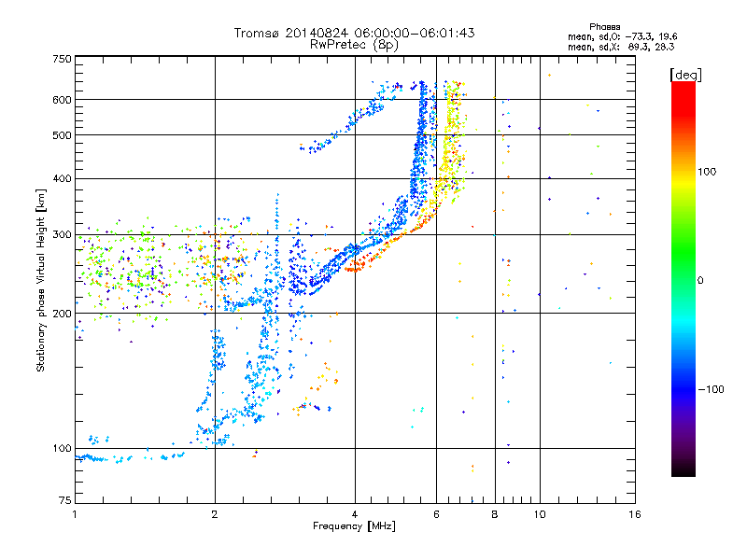Click the '75' y-axis tick label

click(x=65, y=500)
